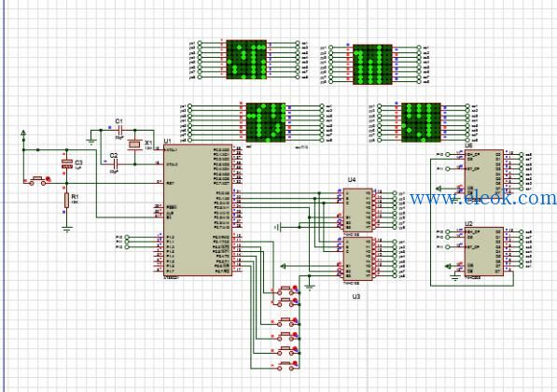
Task: Select the U3 74HC138 decoder chip
Action: tap(357, 259)
